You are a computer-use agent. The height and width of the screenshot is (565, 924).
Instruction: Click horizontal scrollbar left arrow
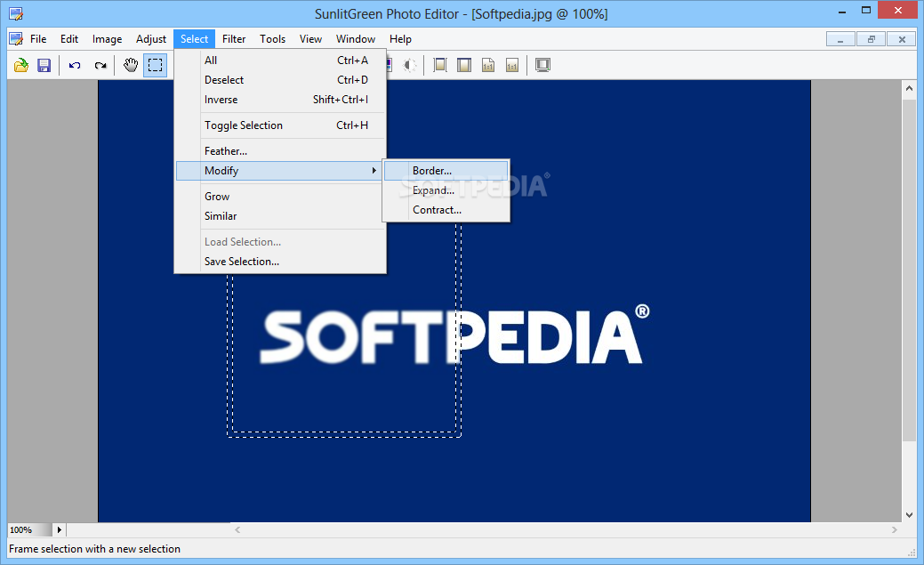[x=237, y=529]
